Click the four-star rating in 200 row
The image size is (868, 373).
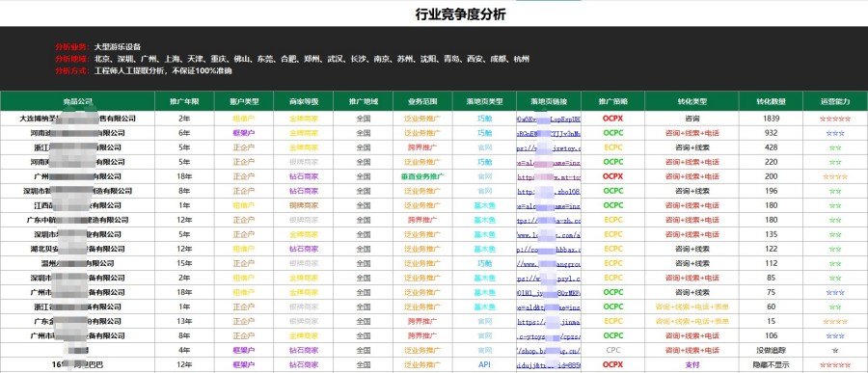click(835, 176)
